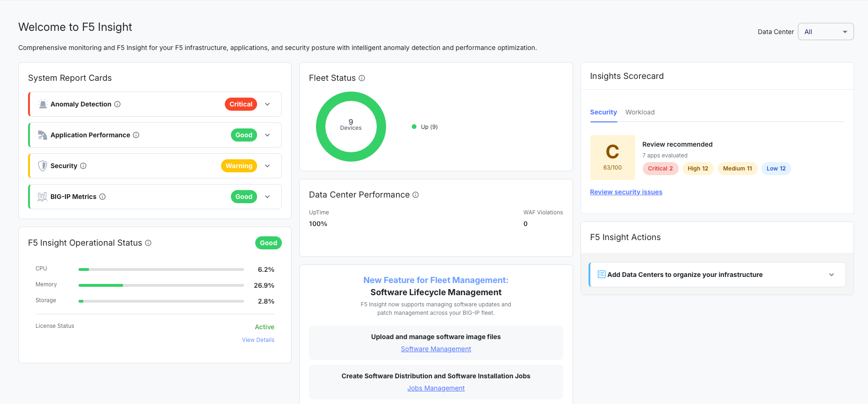Expand the BIG-IP Metrics report card
The height and width of the screenshot is (404, 868).
(x=267, y=197)
